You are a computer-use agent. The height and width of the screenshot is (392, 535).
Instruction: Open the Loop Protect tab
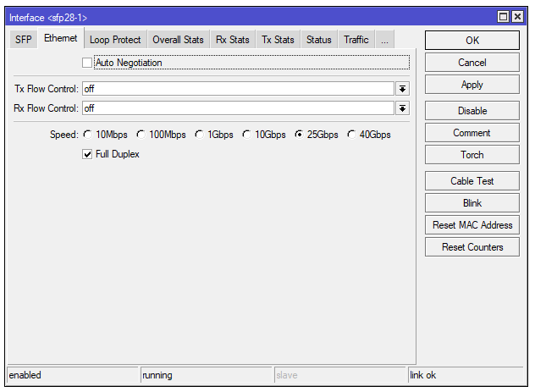tap(115, 40)
